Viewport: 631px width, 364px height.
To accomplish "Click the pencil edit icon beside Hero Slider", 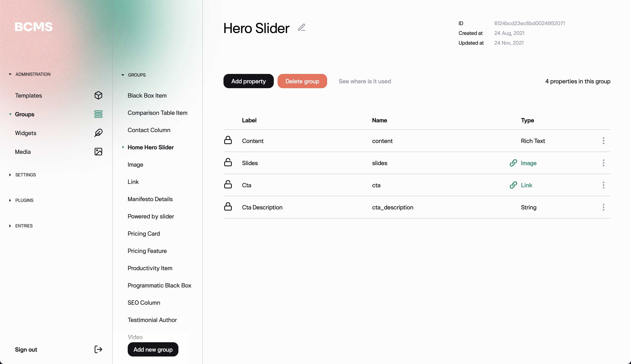I will (x=301, y=27).
